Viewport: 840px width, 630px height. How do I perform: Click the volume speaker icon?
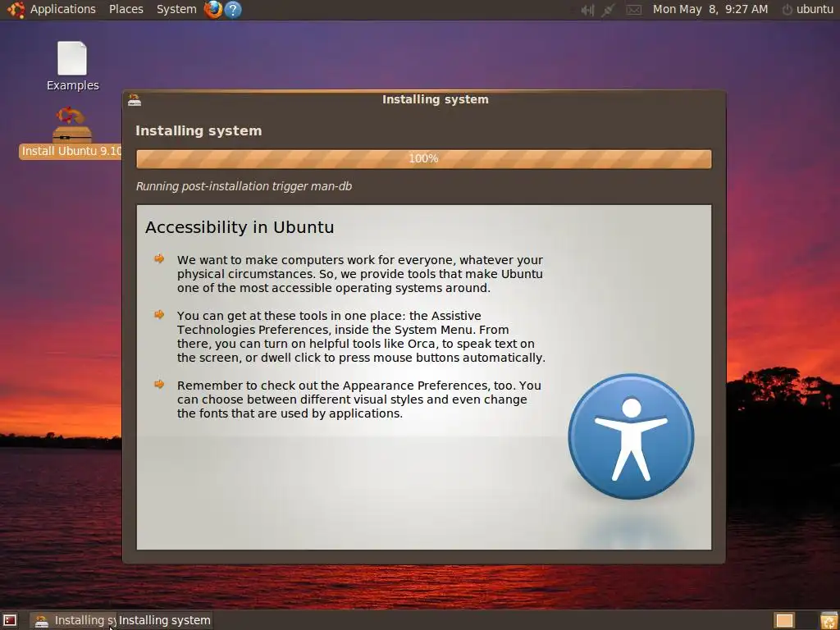point(587,10)
